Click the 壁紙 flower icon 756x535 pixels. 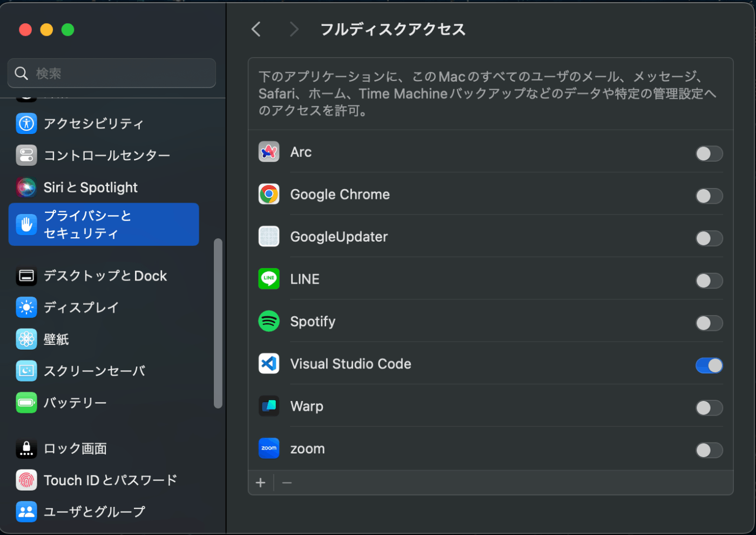[x=26, y=339]
